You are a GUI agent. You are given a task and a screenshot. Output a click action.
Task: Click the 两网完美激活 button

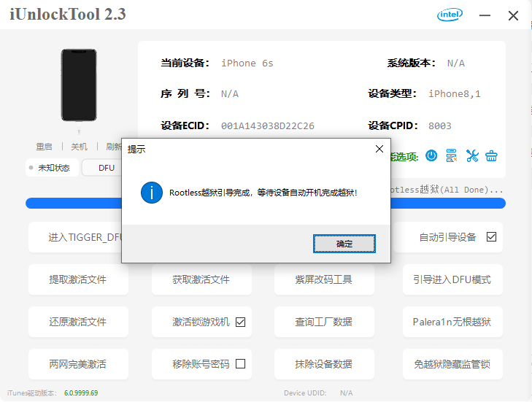click(x=78, y=364)
